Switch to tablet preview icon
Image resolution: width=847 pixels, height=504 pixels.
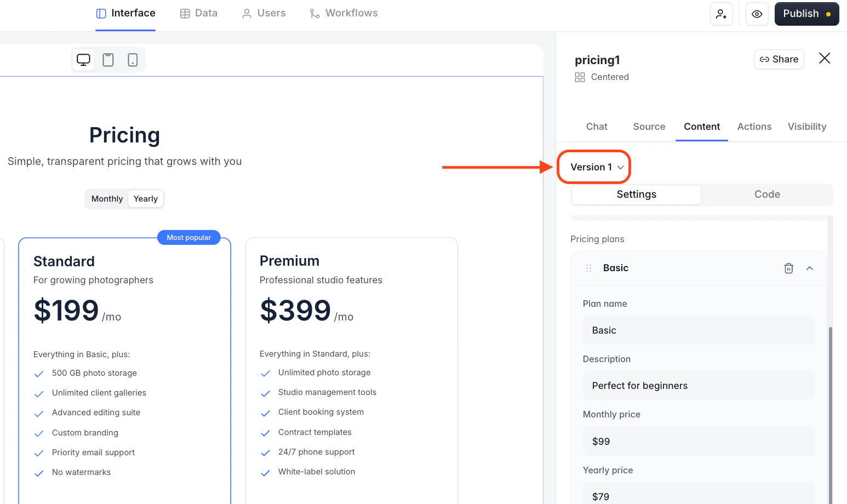[108, 60]
